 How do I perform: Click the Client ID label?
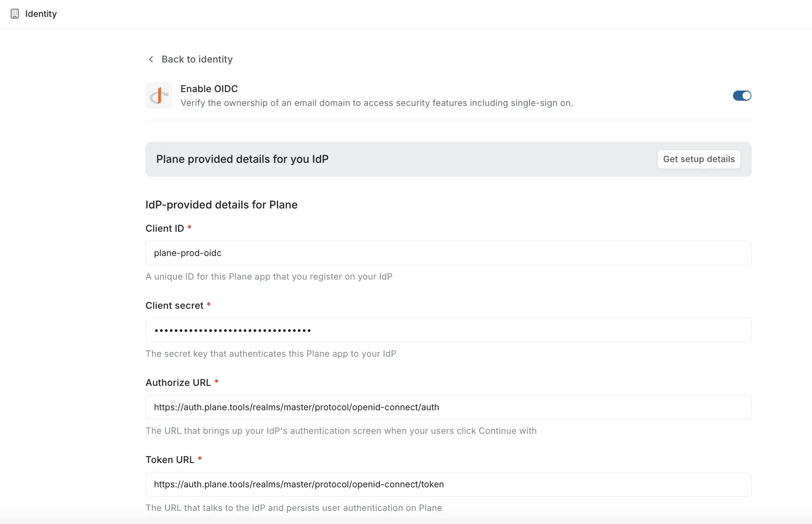[165, 228]
